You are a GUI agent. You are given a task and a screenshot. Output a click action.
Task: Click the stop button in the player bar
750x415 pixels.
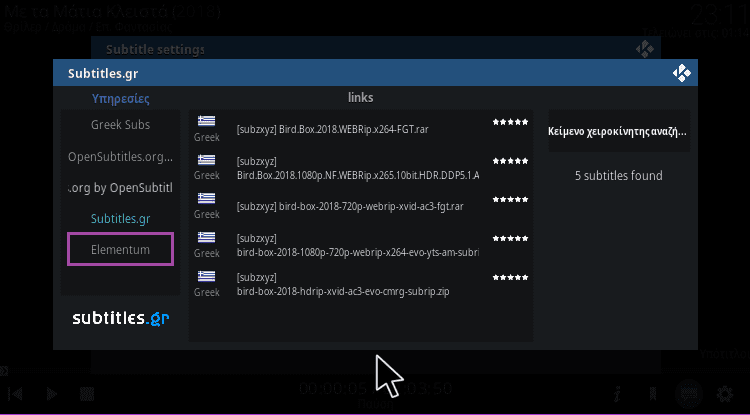(x=87, y=394)
